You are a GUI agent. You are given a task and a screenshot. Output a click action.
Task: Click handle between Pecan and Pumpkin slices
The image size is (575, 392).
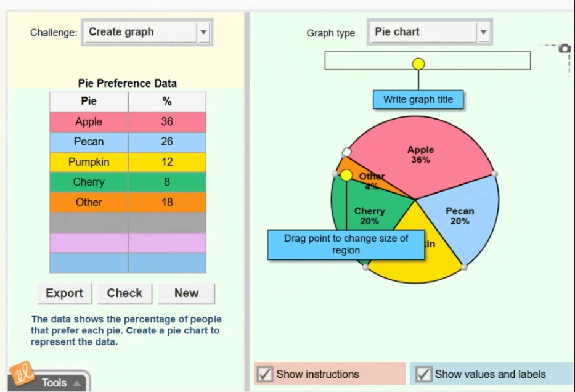[x=464, y=267]
